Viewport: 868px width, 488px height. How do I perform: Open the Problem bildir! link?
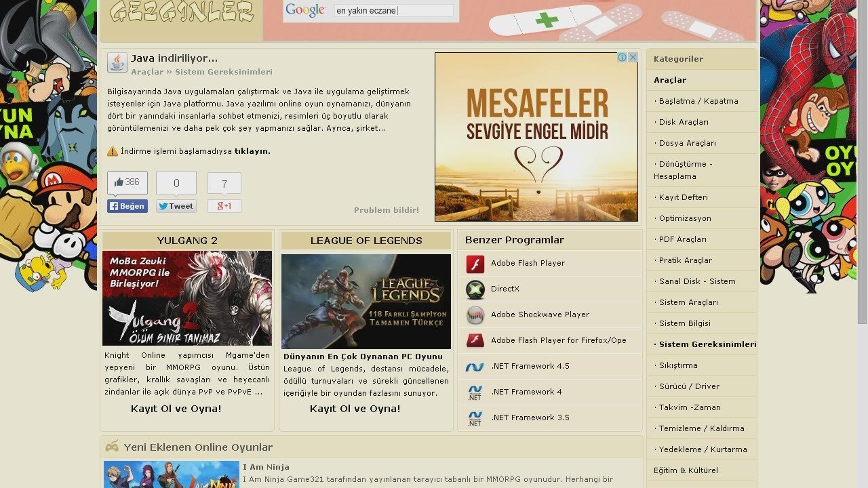pos(386,210)
